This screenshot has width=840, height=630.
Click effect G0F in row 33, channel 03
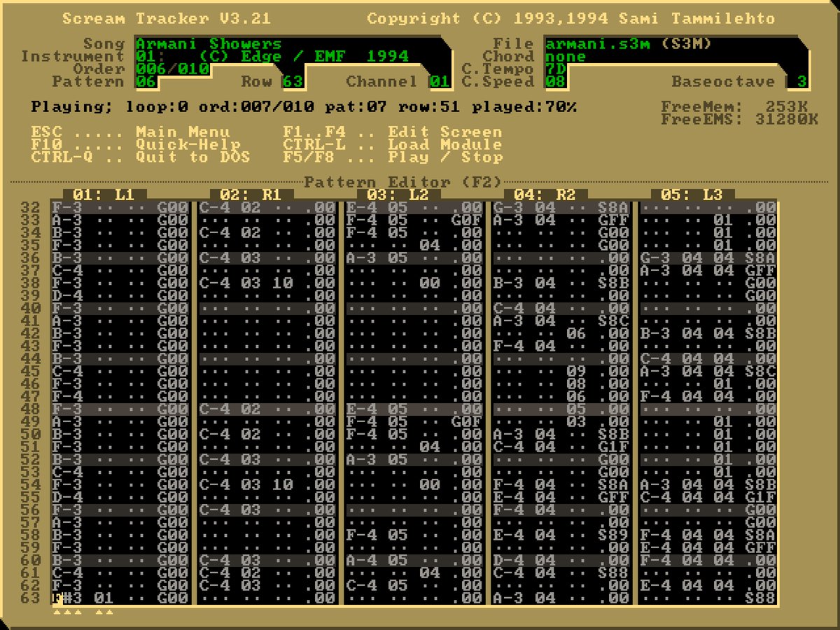[466, 220]
